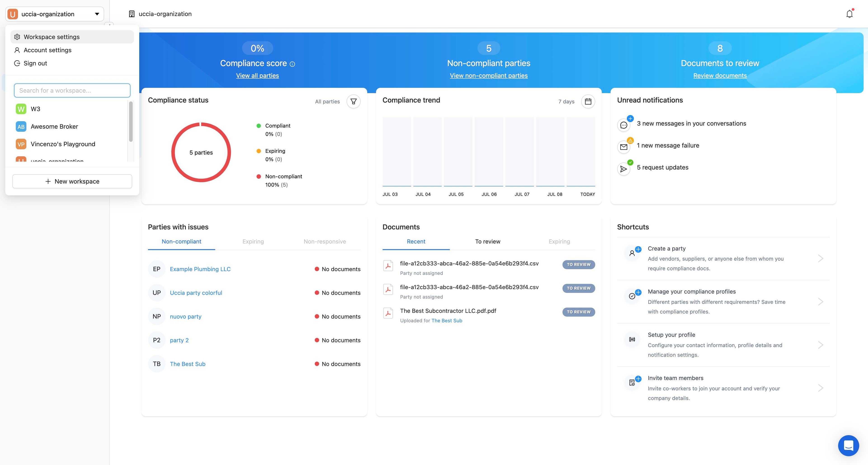Open the notifications bell icon
The width and height of the screenshot is (868, 465).
point(849,14)
